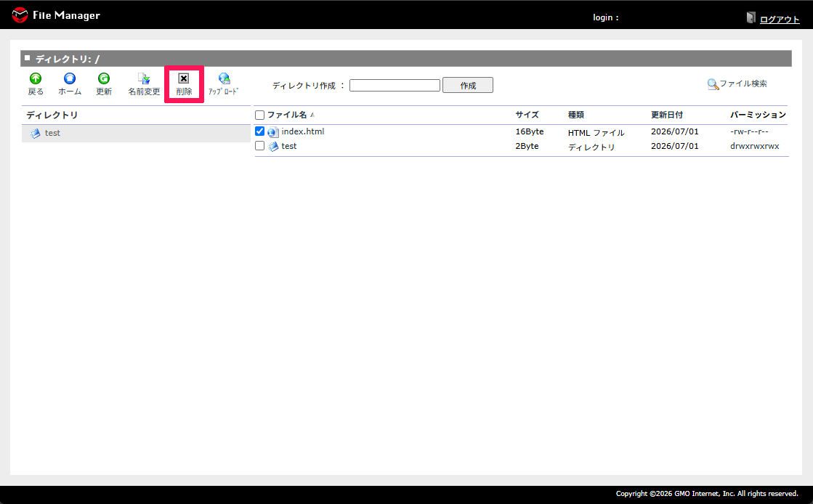The image size is (813, 504).
Task: Click the 作成 create button
Action: click(468, 85)
